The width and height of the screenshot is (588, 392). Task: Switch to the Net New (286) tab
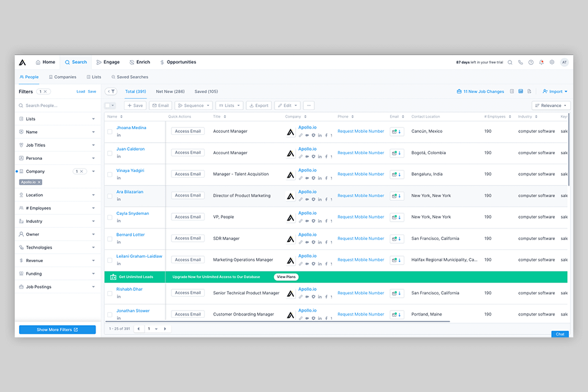click(170, 91)
